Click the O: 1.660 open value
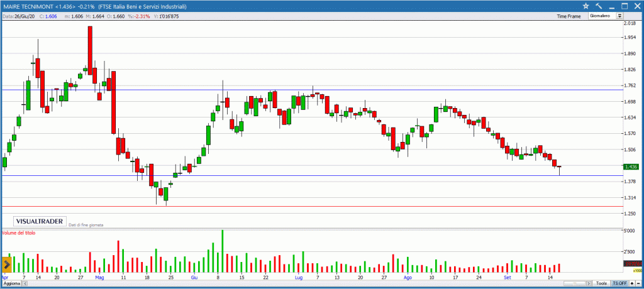 [x=115, y=16]
